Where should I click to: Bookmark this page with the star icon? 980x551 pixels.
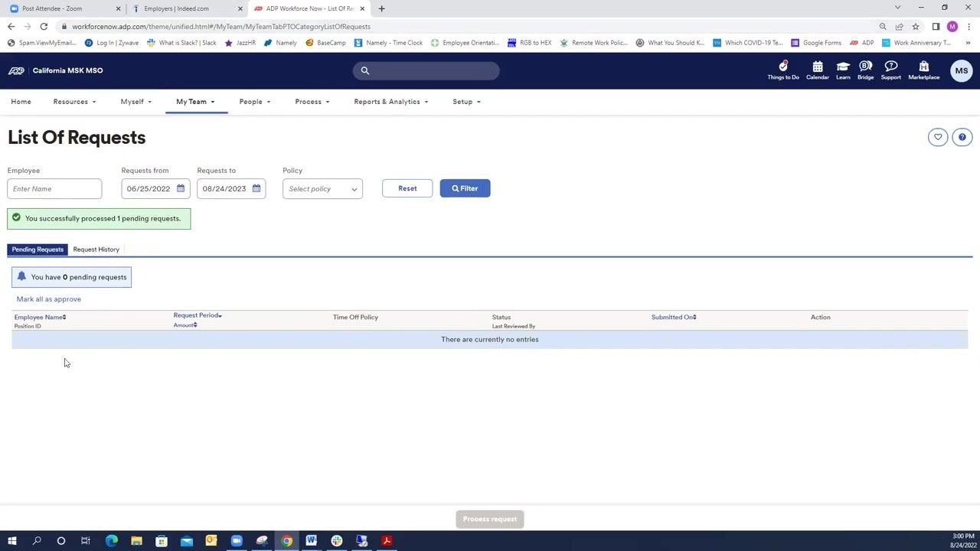click(x=916, y=27)
